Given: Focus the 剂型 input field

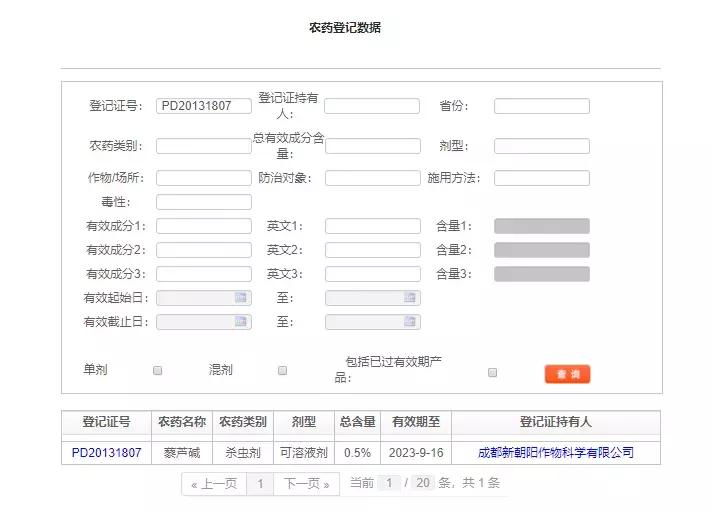Looking at the screenshot, I should [542, 146].
